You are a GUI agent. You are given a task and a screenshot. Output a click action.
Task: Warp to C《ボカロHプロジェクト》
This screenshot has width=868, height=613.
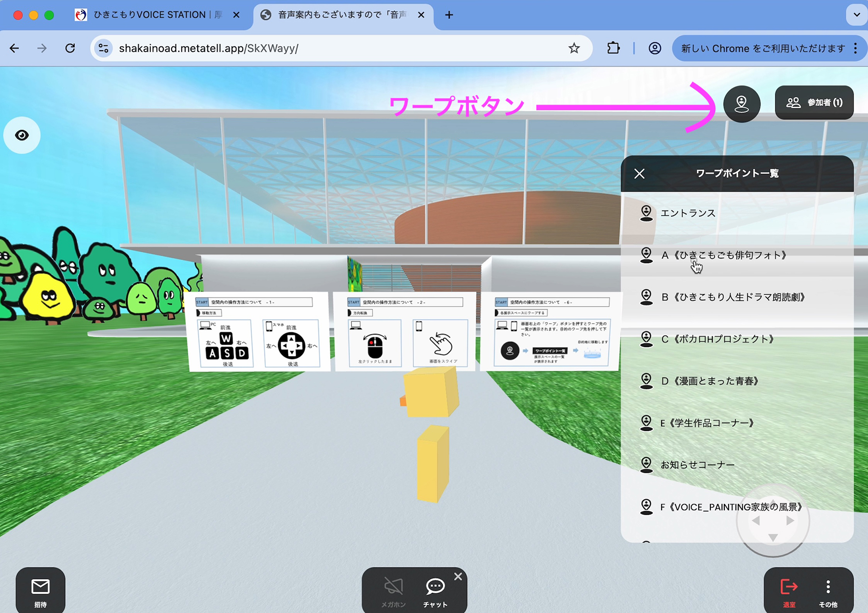point(737,339)
